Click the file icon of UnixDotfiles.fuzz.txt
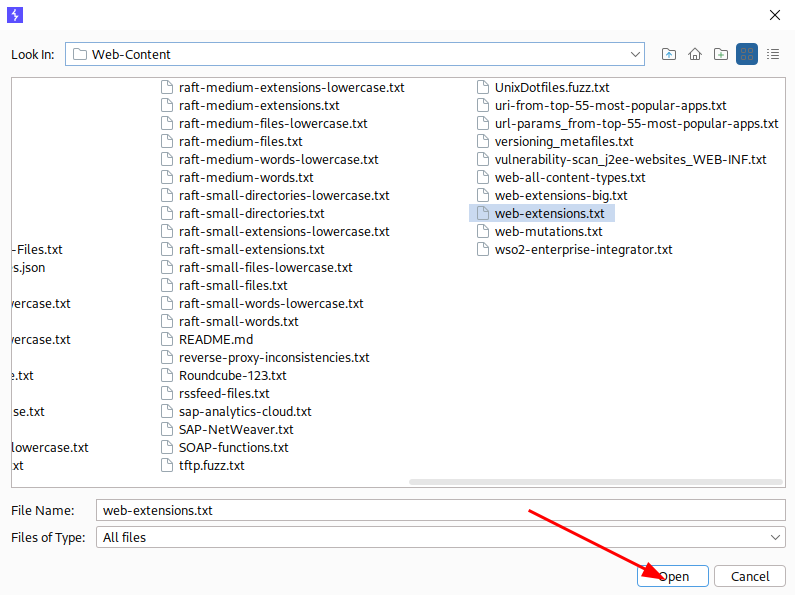This screenshot has height=595, width=795. coord(483,88)
